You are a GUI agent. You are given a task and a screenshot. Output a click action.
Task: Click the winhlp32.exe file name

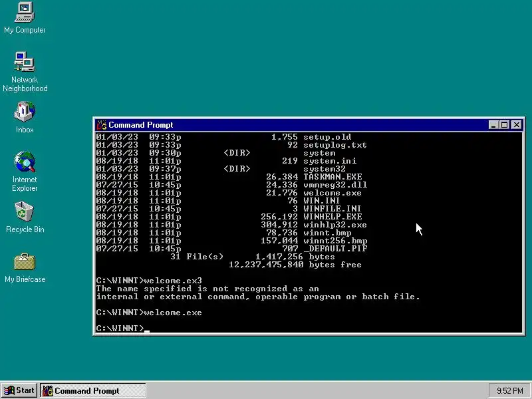coord(335,225)
